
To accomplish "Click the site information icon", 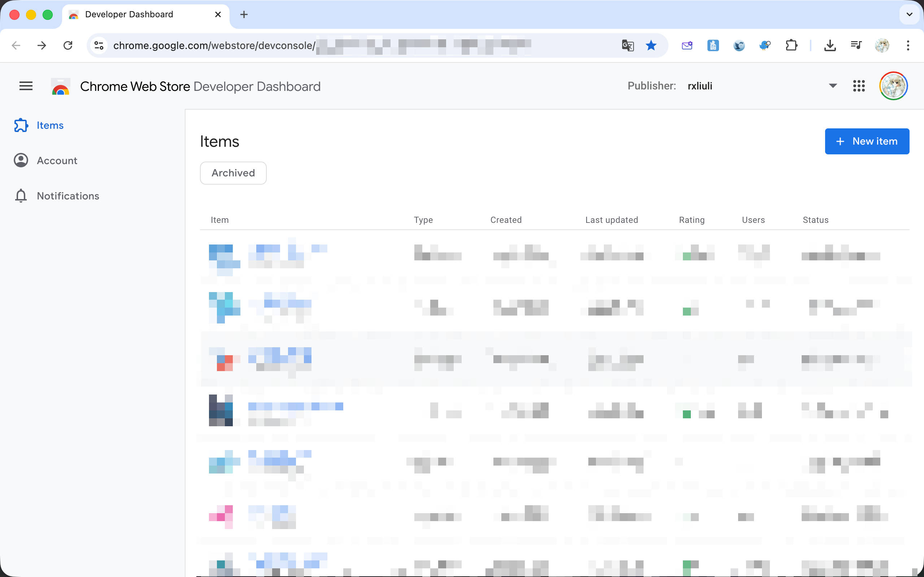I will (x=99, y=46).
